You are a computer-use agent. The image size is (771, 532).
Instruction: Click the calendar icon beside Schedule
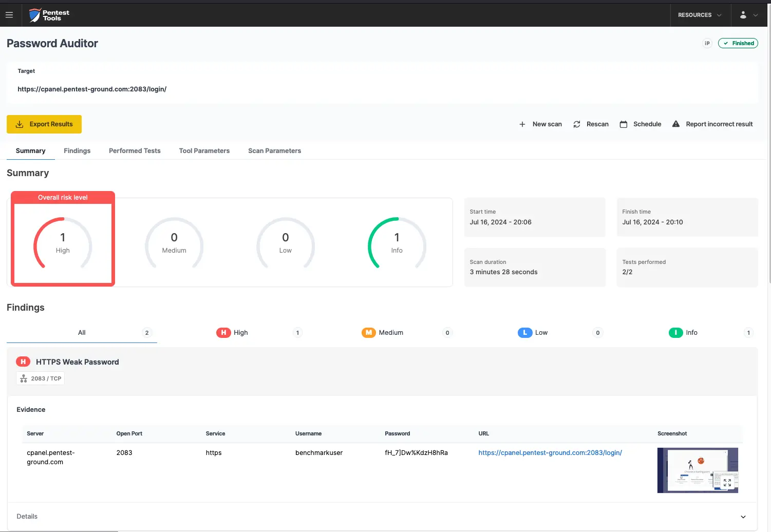tap(624, 124)
